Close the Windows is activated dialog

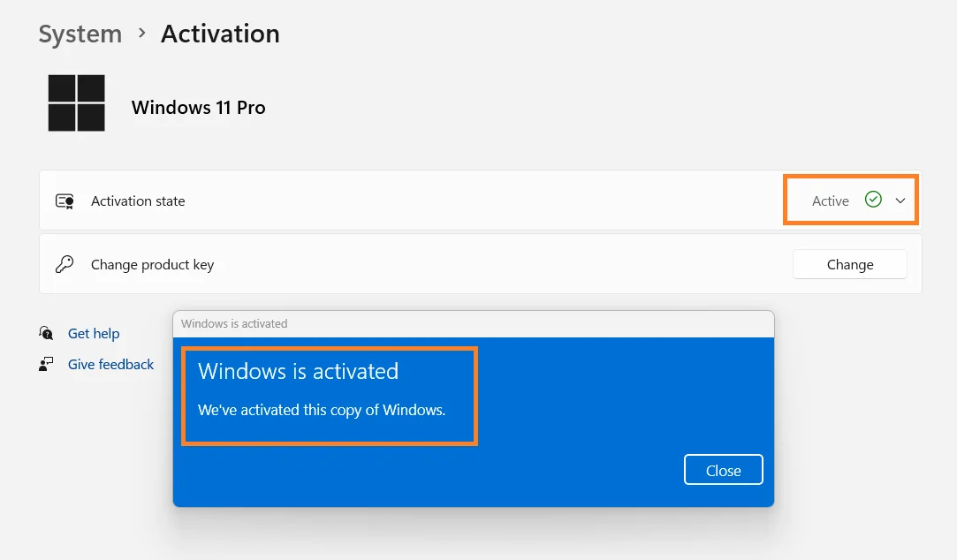[723, 471]
